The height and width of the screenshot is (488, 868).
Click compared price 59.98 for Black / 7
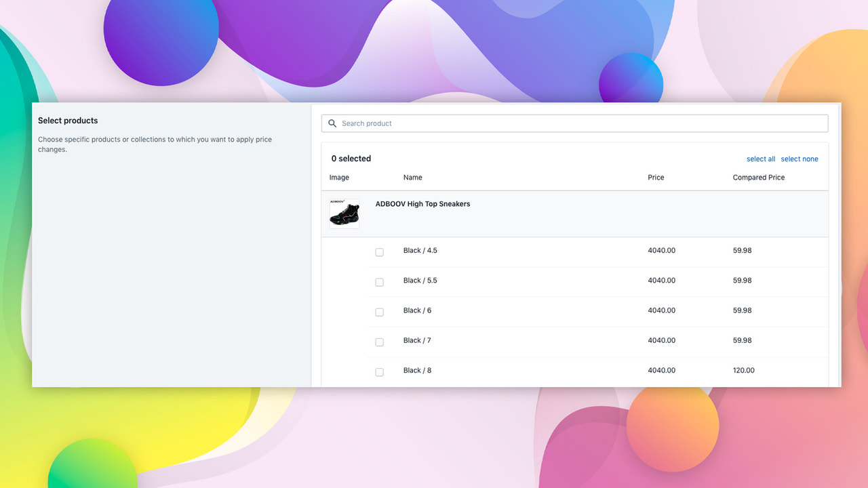743,340
